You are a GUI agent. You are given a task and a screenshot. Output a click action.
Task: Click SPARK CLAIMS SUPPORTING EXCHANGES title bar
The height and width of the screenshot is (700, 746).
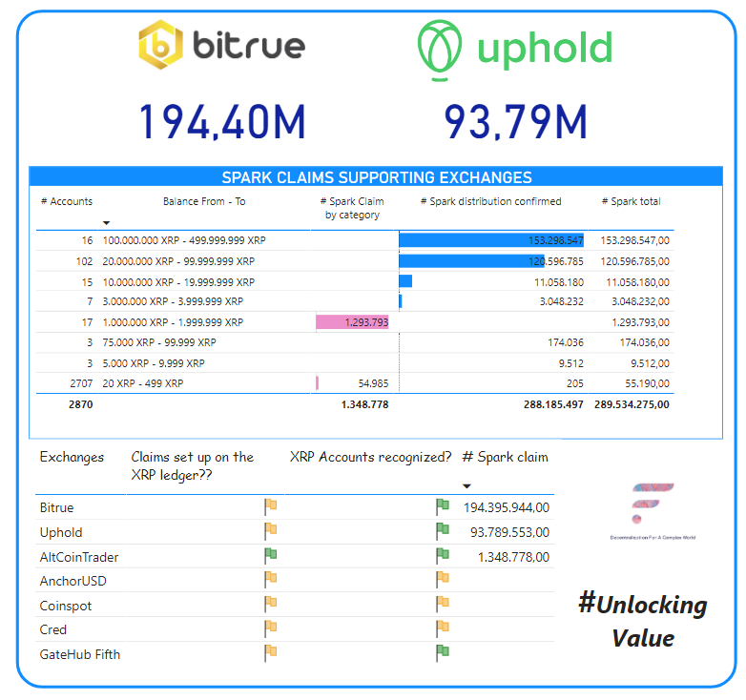click(x=376, y=176)
